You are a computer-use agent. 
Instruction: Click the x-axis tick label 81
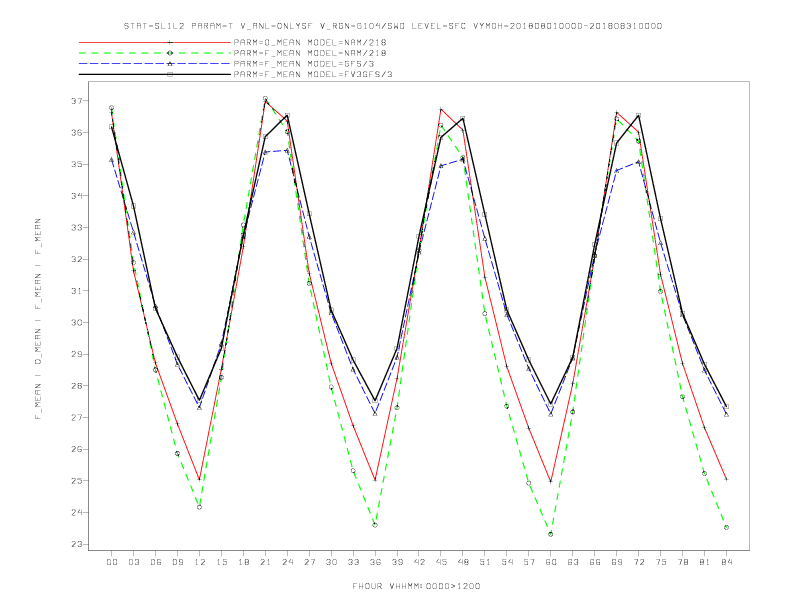coord(705,562)
